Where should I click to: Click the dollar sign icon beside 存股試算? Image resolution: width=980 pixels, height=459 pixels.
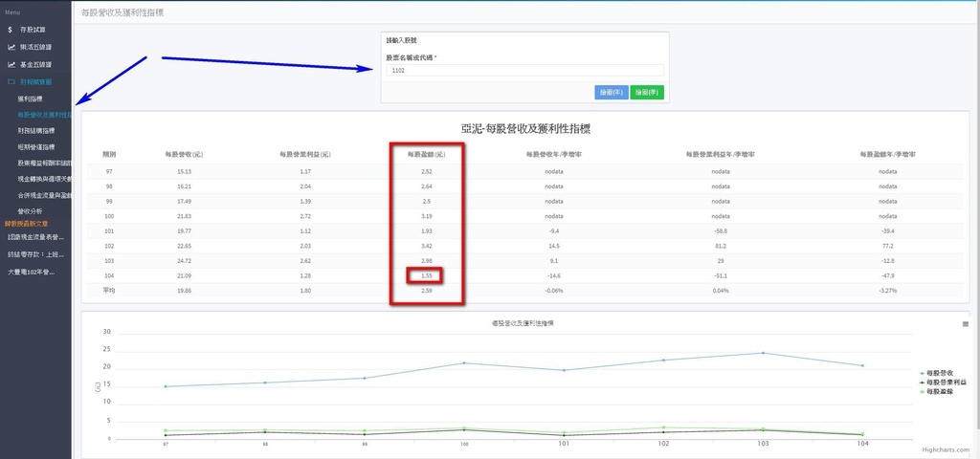[11, 30]
